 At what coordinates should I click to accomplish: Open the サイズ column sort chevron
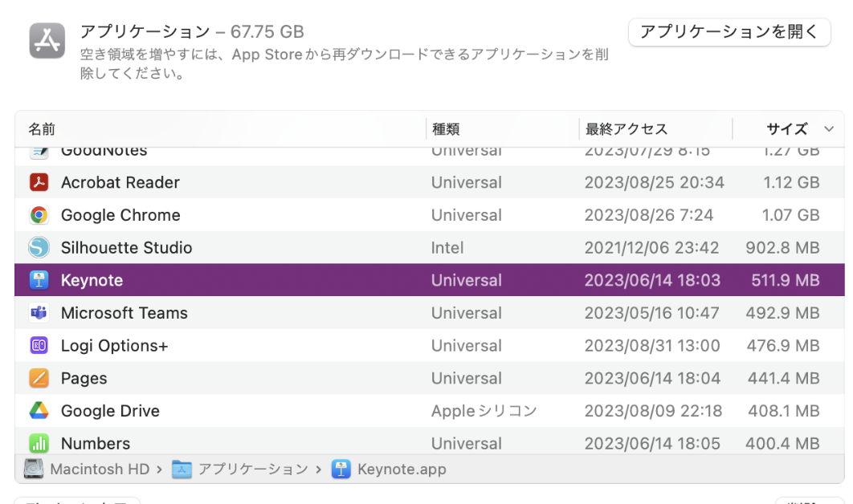829,129
